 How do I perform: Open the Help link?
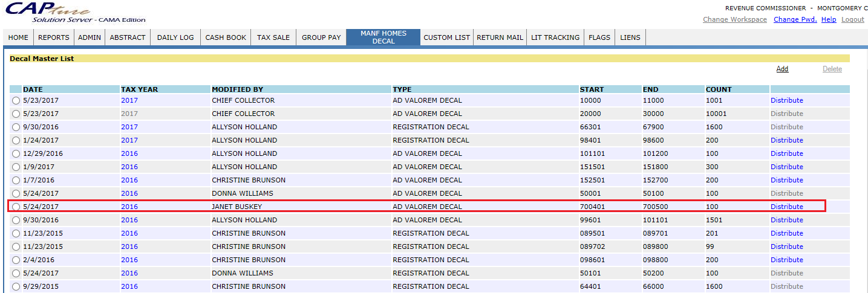(x=829, y=19)
